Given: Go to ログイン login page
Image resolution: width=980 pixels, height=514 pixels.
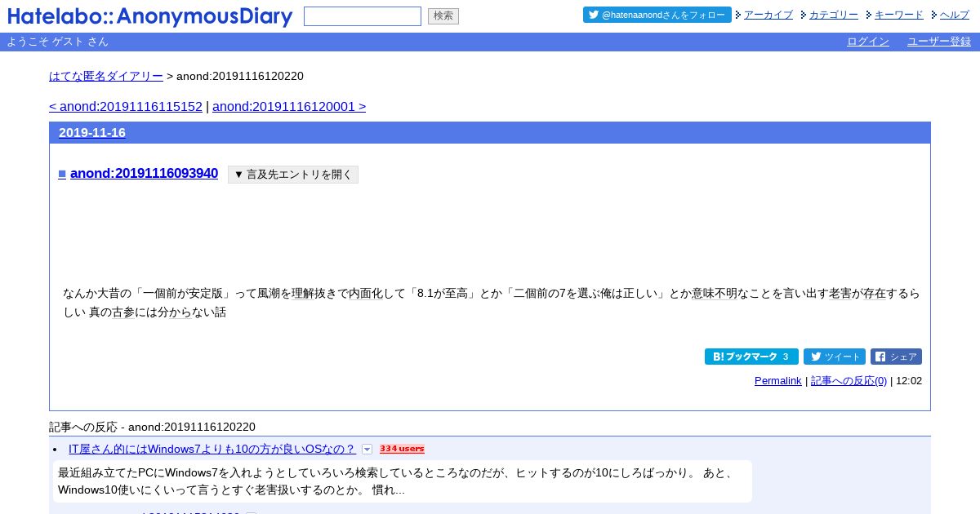Looking at the screenshot, I should tap(868, 42).
